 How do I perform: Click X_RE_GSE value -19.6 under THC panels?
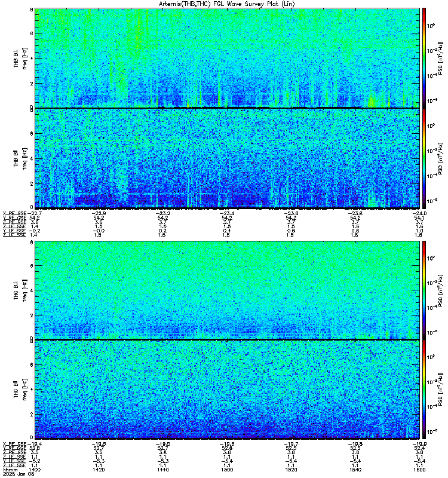[x=227, y=444]
